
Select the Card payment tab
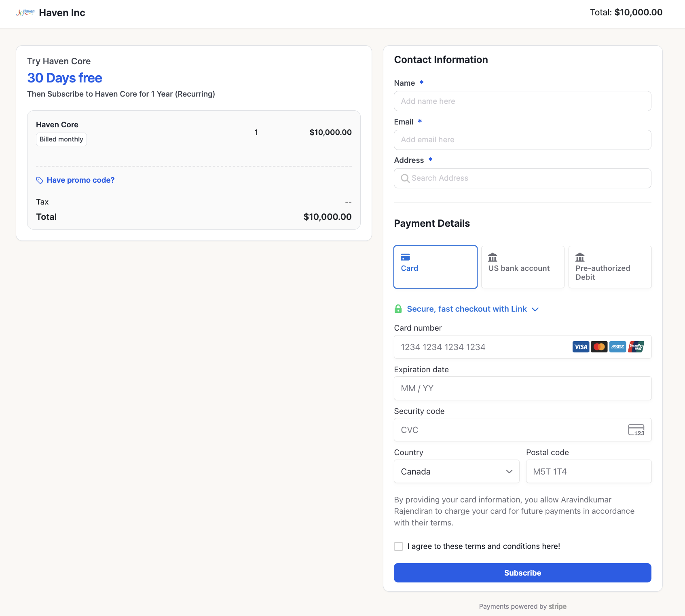436,267
